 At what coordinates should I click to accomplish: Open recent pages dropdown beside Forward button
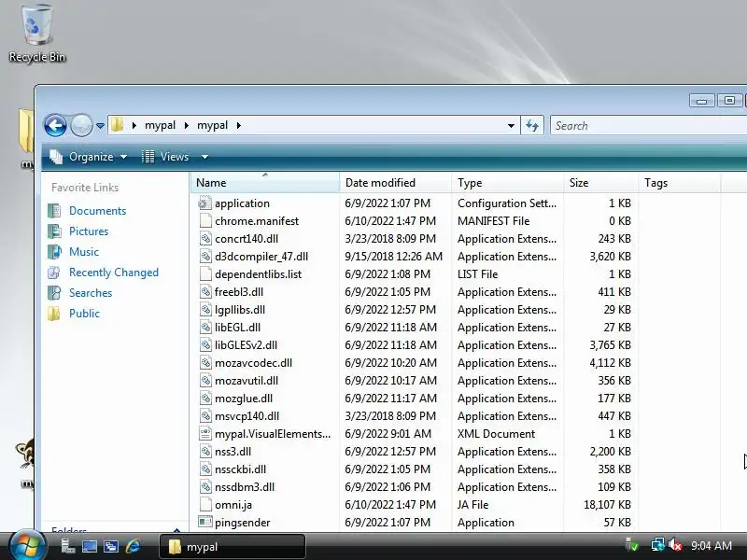point(100,126)
